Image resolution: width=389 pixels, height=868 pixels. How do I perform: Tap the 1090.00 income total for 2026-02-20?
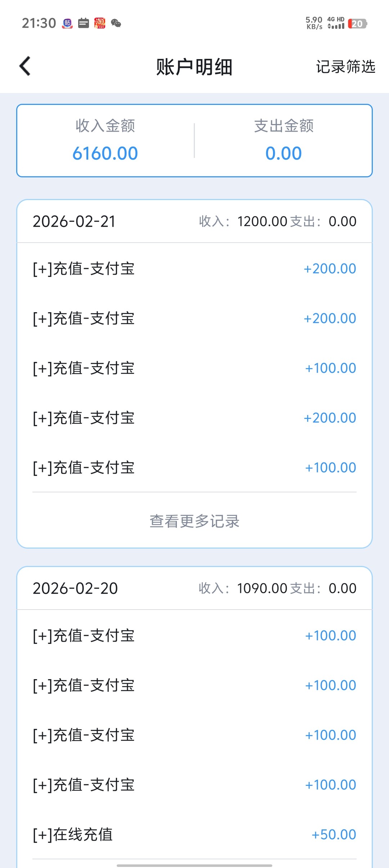coord(262,588)
